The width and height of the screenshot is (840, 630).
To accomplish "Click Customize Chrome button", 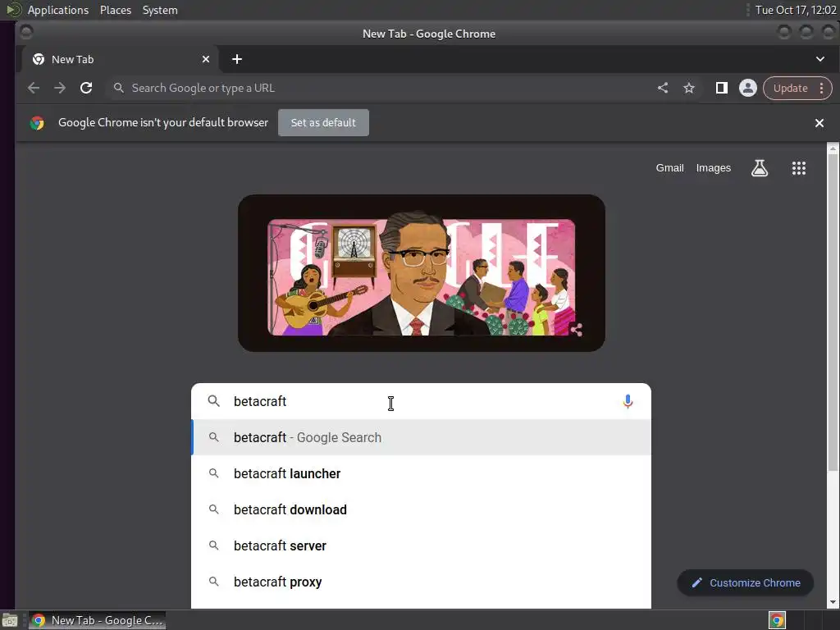I will (x=745, y=583).
